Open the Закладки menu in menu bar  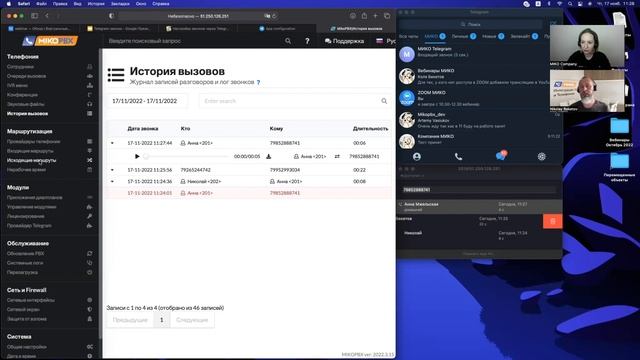pyautogui.click(x=120, y=4)
